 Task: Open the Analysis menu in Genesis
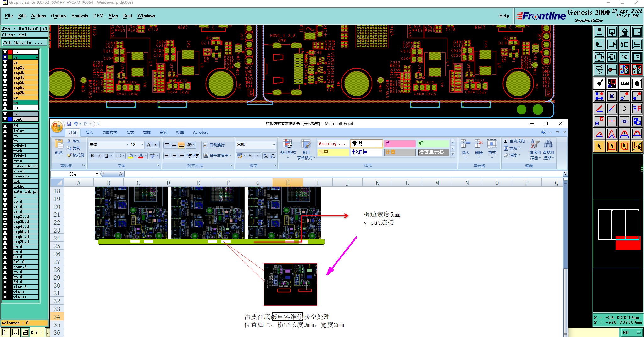pyautogui.click(x=80, y=16)
